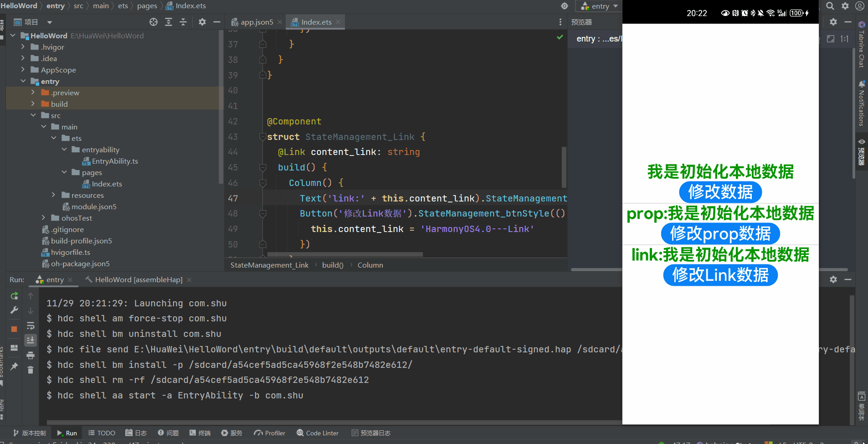Pin the Run tab
The width and height of the screenshot is (868, 444).
14,366
